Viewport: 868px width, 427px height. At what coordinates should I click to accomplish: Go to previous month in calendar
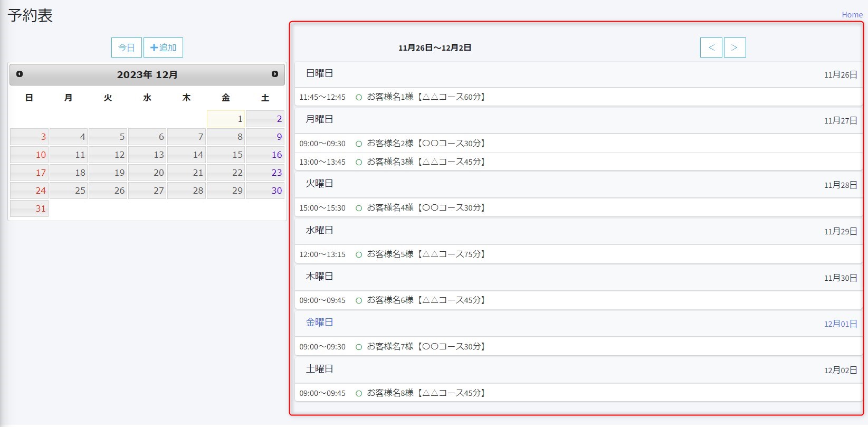pyautogui.click(x=20, y=74)
